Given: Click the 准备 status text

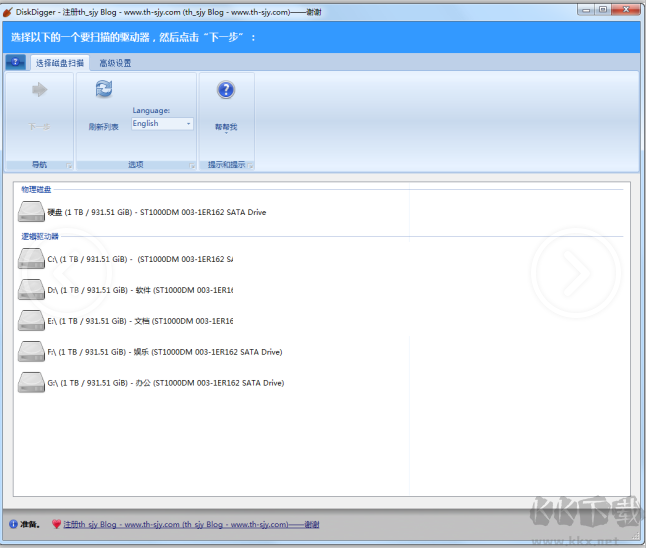Looking at the screenshot, I should pos(30,524).
